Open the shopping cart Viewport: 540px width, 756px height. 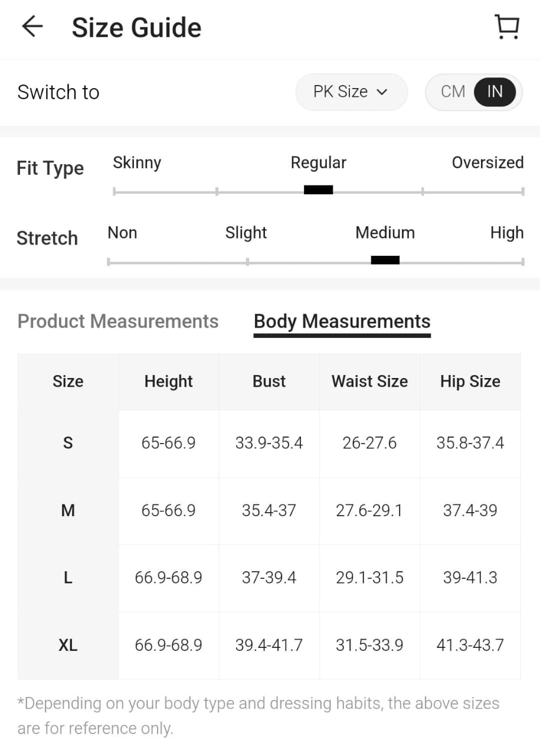506,27
